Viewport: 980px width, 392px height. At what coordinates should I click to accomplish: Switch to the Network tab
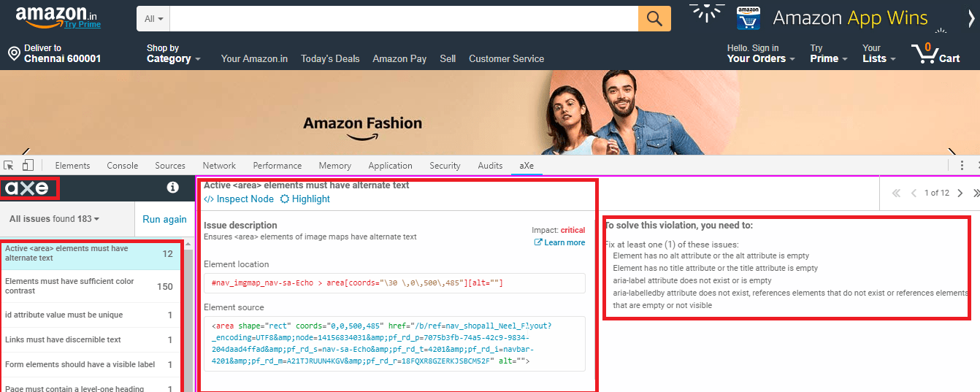pyautogui.click(x=219, y=166)
